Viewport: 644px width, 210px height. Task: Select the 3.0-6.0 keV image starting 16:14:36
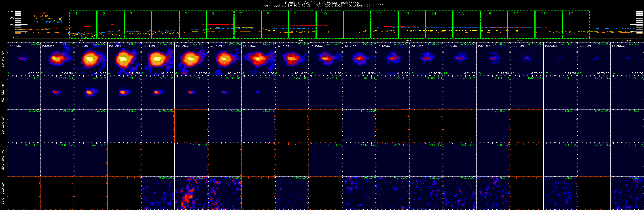[258, 59]
